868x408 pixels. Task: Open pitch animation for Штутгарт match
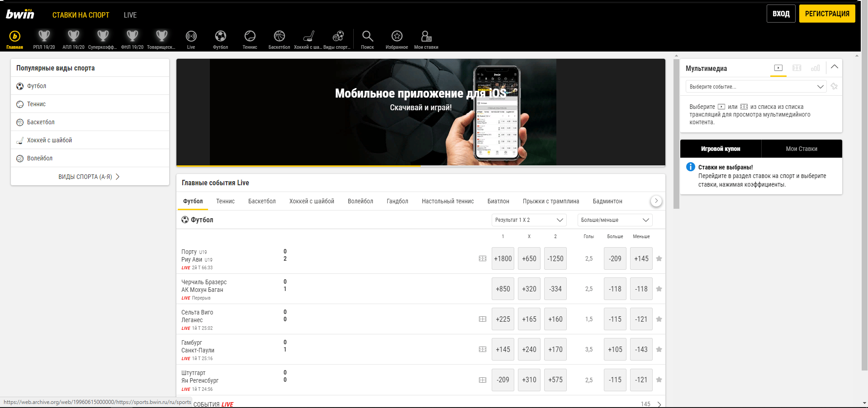[x=483, y=380]
